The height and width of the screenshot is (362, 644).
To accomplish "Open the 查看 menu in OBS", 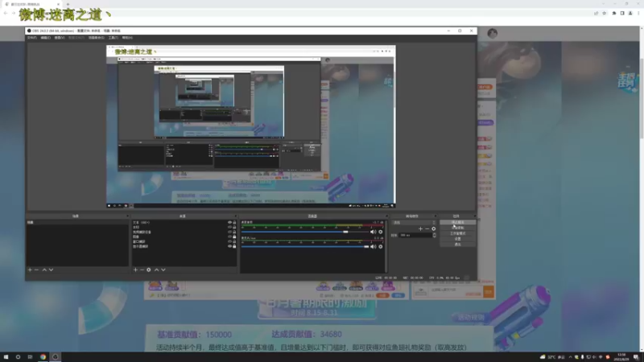I will click(60, 38).
